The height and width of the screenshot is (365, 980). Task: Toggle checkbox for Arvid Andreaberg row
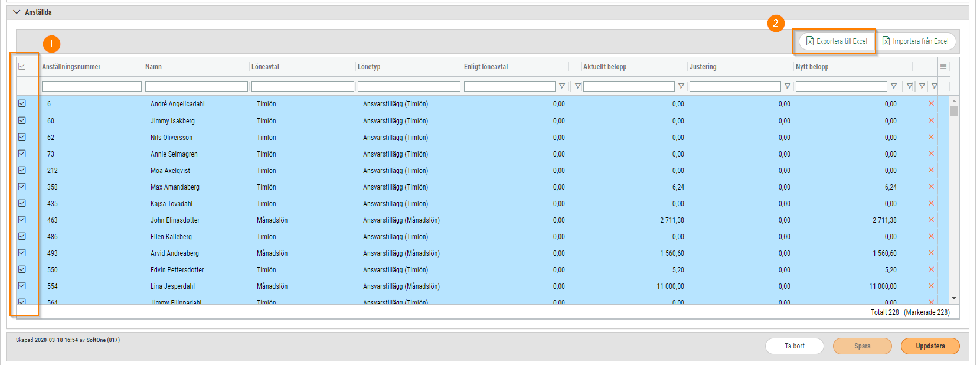coord(22,253)
